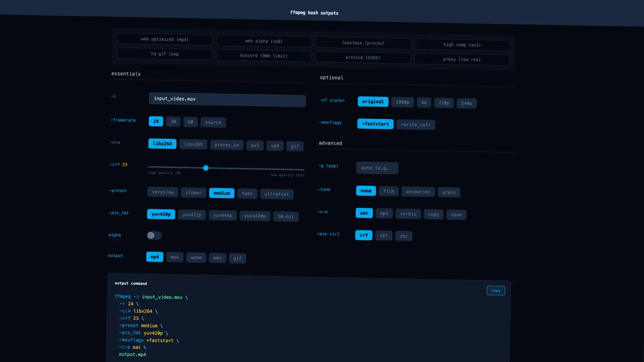The width and height of the screenshot is (644, 362).
Task: Click the crf quality slider handle
Action: coord(206,168)
